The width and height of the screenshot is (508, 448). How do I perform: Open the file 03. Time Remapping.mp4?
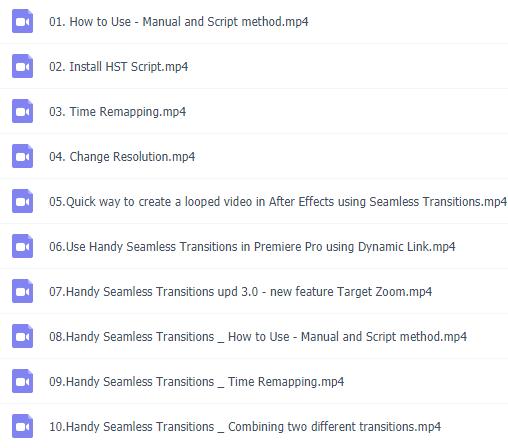pyautogui.click(x=118, y=112)
